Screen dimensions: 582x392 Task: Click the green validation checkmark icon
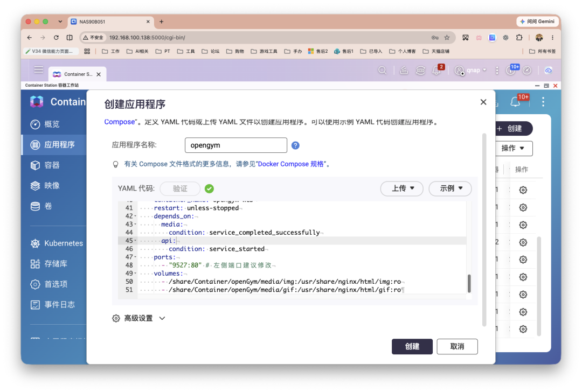209,188
